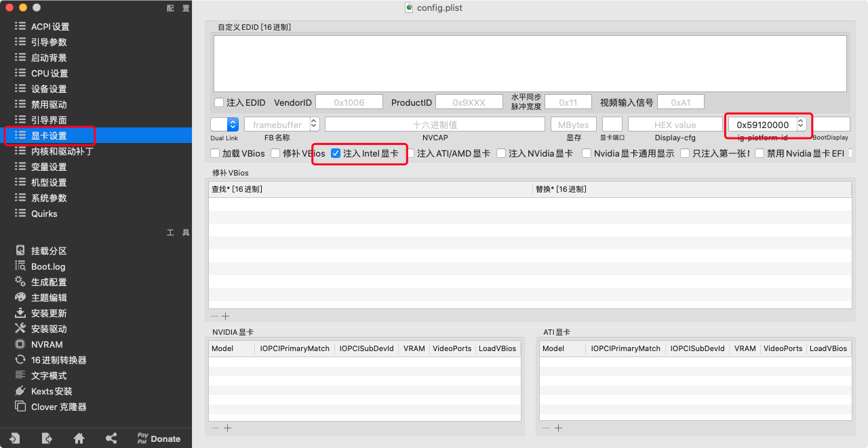Select ACPI 设置 in the sidebar
Image resolution: width=868 pixels, height=448 pixels.
50,26
